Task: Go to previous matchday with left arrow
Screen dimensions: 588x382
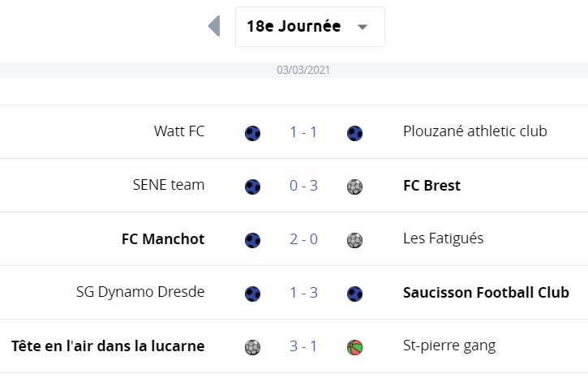Action: (214, 26)
